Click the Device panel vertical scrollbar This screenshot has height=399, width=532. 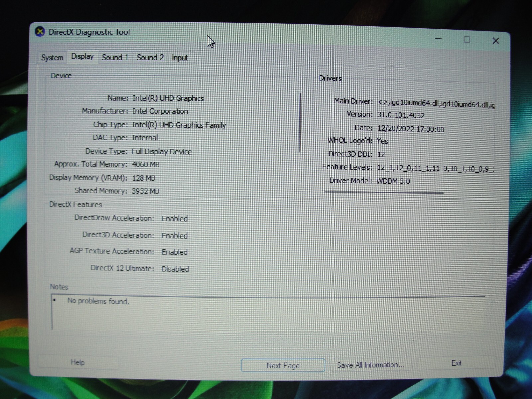point(300,123)
